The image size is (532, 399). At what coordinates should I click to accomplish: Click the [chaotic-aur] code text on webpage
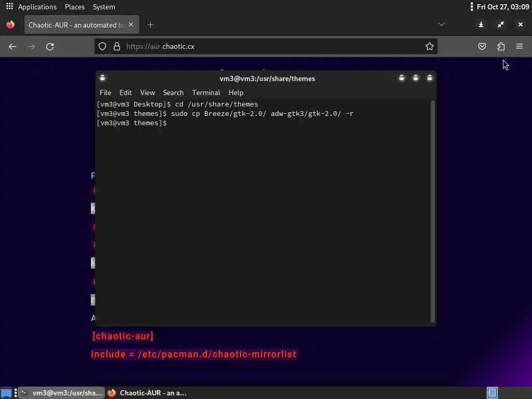tap(123, 336)
